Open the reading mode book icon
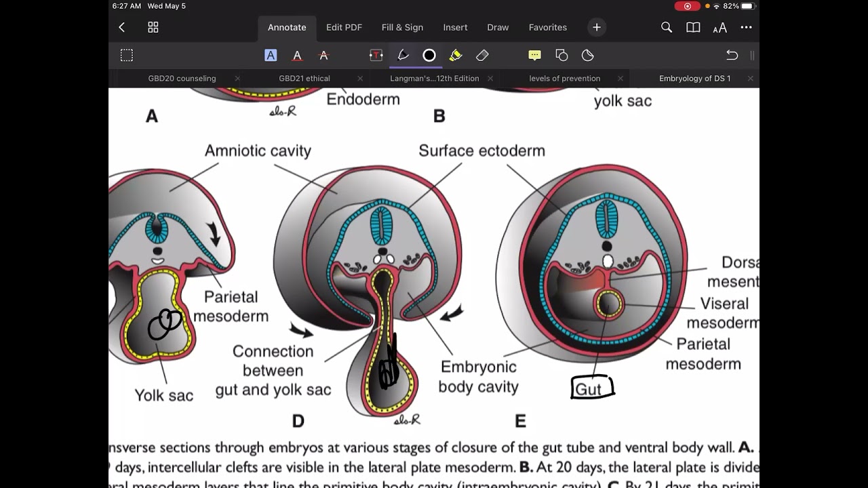868x488 pixels. (693, 27)
